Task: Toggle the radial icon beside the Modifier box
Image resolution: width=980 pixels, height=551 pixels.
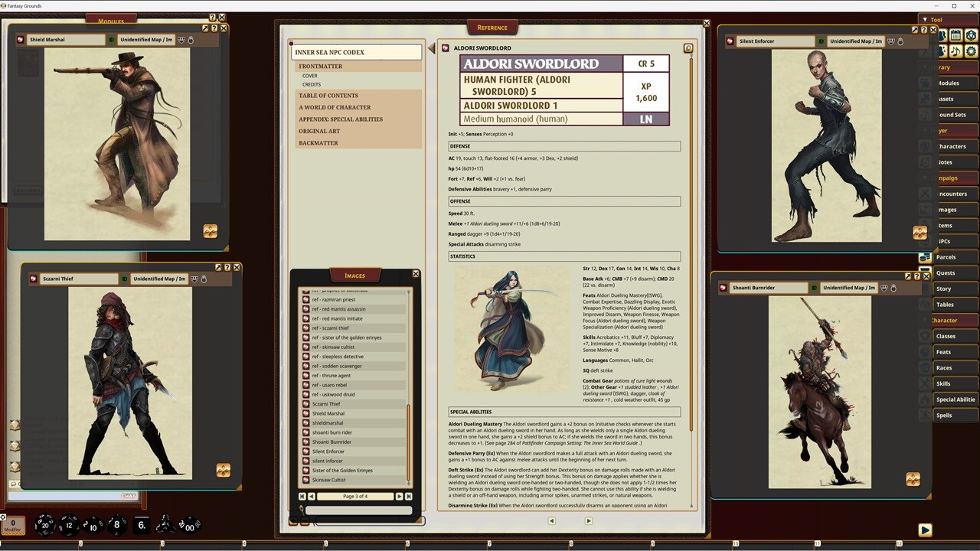Action: (x=4, y=517)
